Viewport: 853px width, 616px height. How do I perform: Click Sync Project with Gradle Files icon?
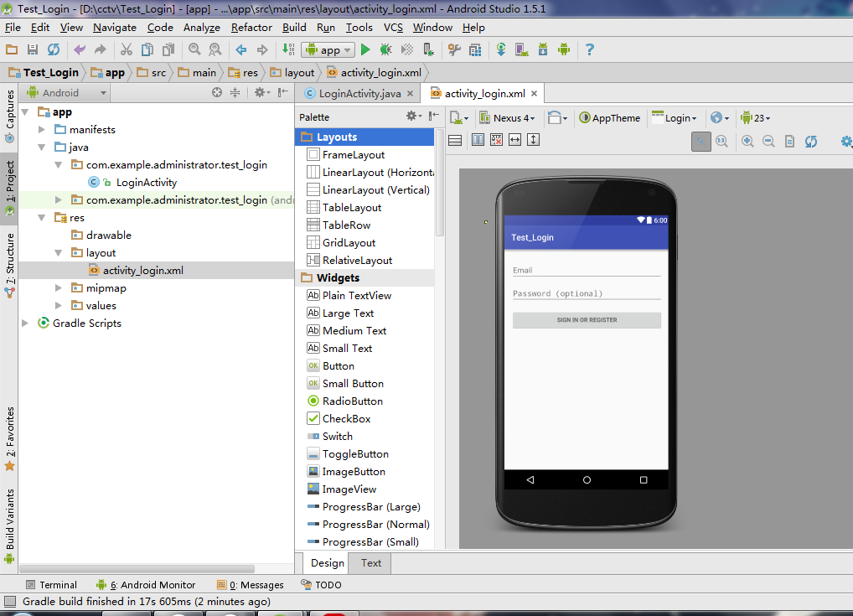click(501, 50)
